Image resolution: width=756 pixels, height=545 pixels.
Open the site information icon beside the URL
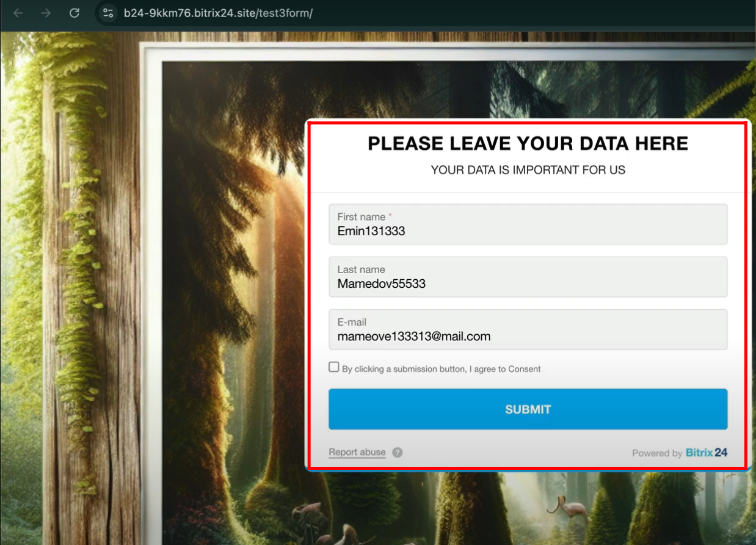coord(108,13)
